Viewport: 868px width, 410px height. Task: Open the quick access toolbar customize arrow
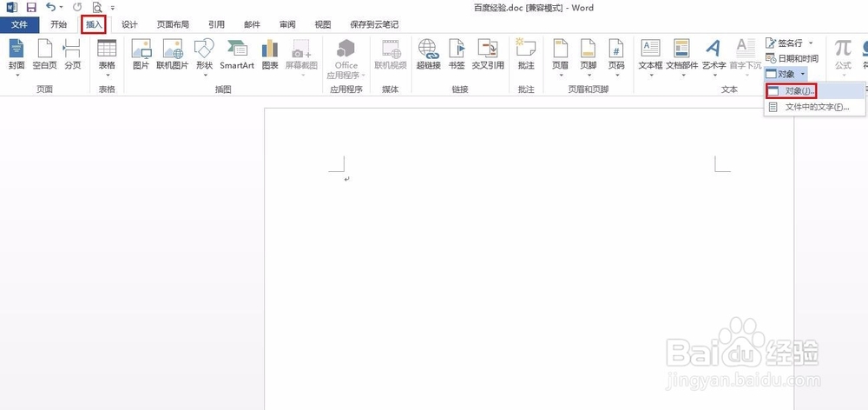coord(113,8)
